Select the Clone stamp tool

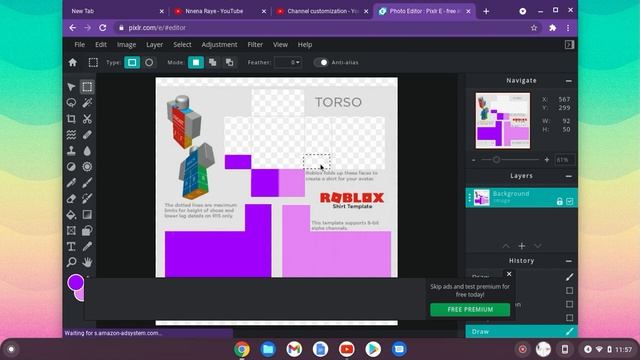(x=71, y=151)
